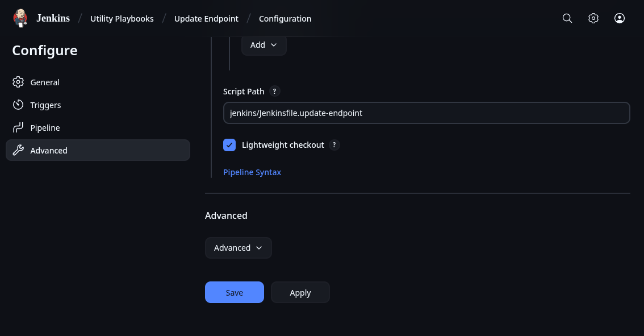Click the Pipeline icon in sidebar
644x336 pixels.
18,128
